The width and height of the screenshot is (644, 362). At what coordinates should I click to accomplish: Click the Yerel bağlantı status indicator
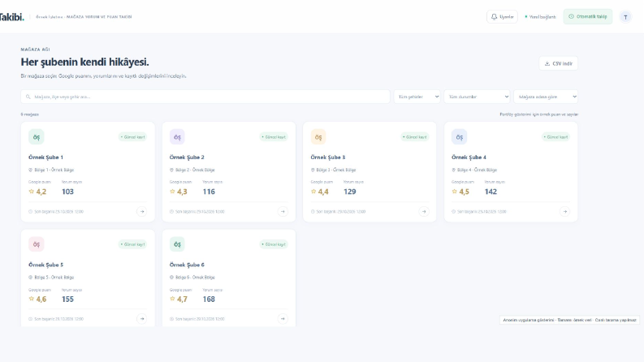(540, 17)
